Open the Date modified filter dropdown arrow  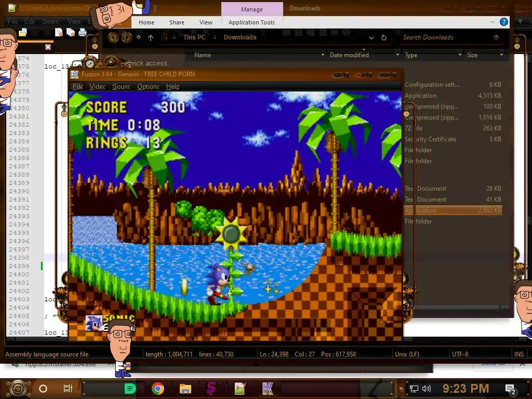point(397,55)
